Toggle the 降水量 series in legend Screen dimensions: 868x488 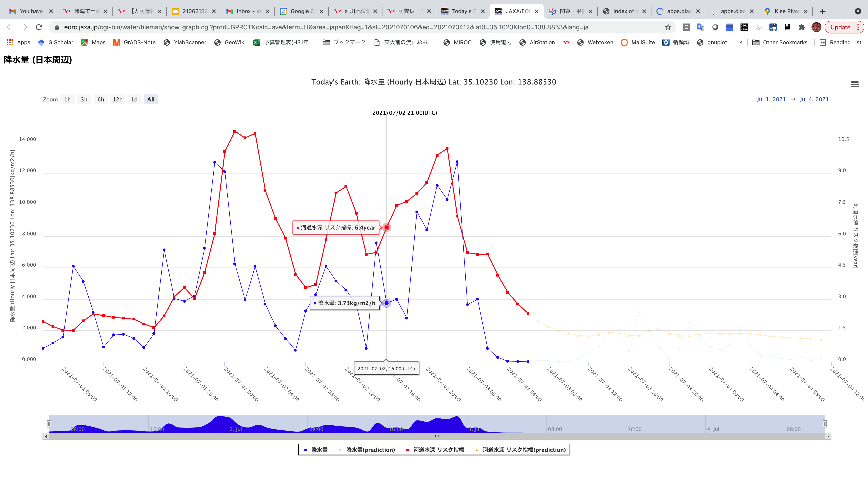click(x=315, y=450)
